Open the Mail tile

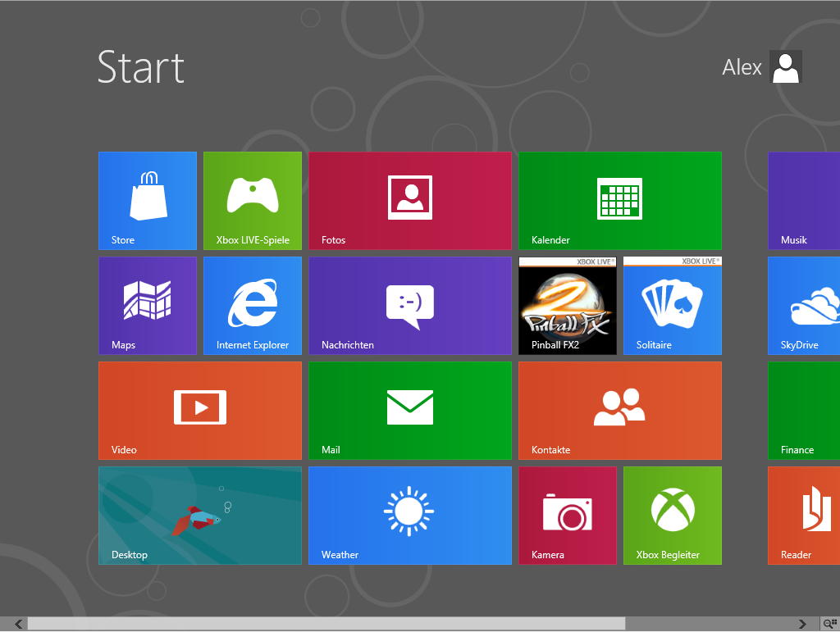coord(410,411)
